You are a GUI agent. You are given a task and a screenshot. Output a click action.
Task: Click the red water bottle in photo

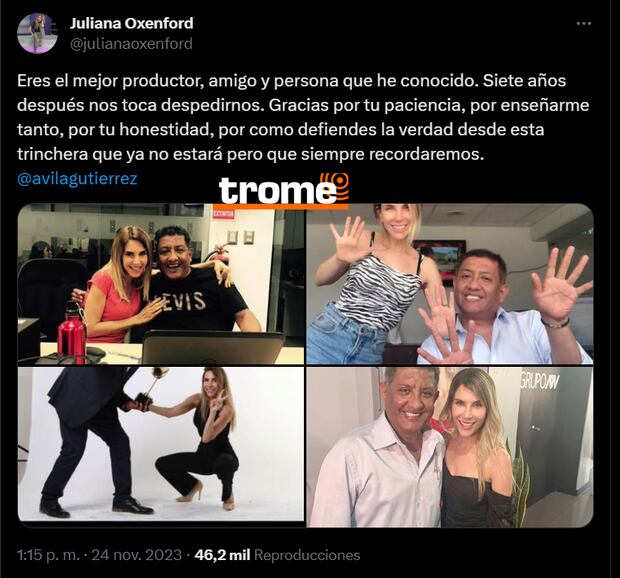coord(72,334)
